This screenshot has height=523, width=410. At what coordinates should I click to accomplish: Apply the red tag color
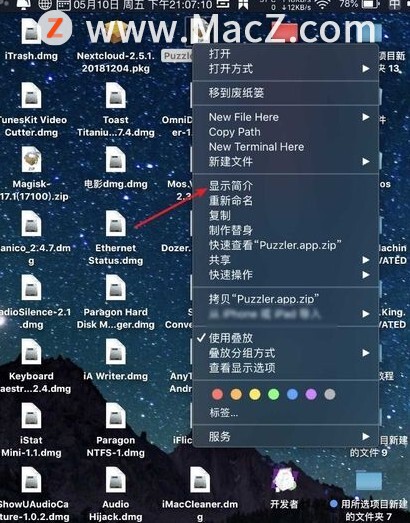[x=218, y=394]
